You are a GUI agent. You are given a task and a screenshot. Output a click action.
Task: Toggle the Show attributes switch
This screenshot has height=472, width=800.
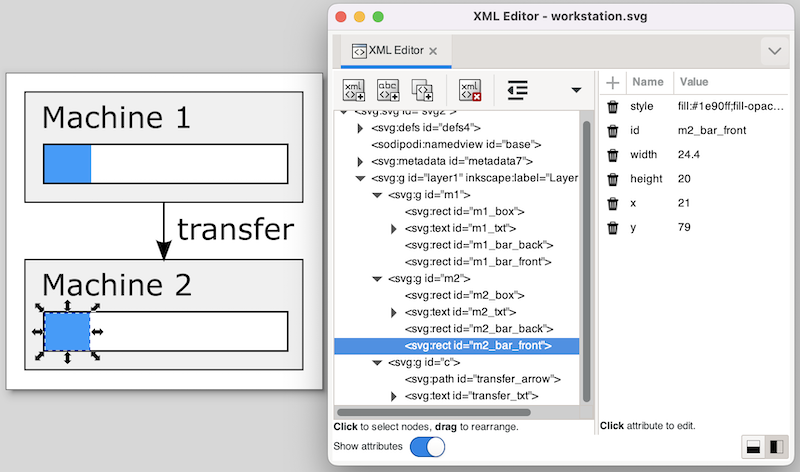pos(428,446)
